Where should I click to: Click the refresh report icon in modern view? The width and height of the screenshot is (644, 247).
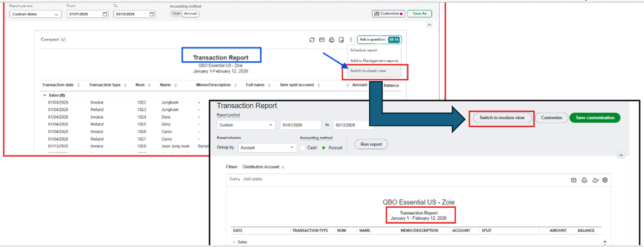coord(312,39)
